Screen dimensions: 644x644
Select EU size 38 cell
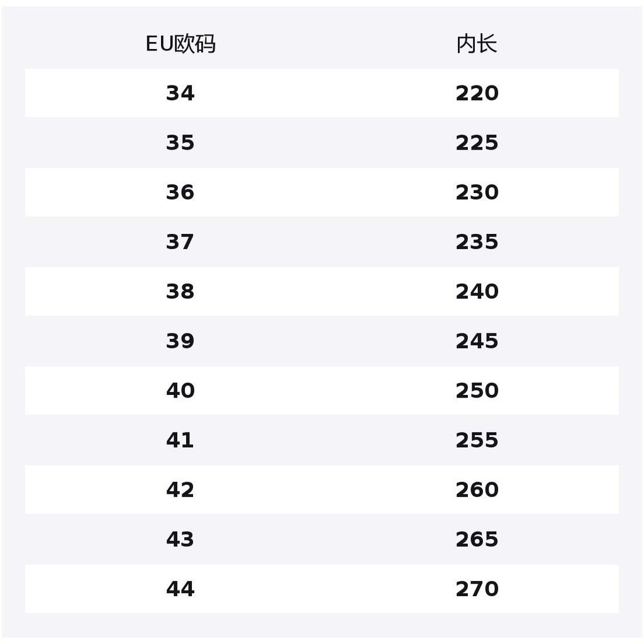coord(180,292)
